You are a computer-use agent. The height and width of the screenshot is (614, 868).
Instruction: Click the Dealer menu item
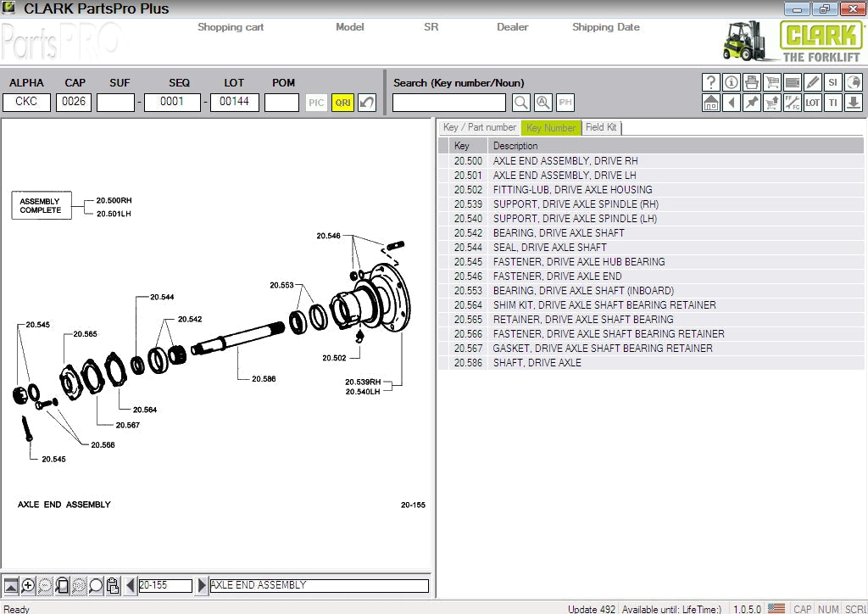click(512, 26)
